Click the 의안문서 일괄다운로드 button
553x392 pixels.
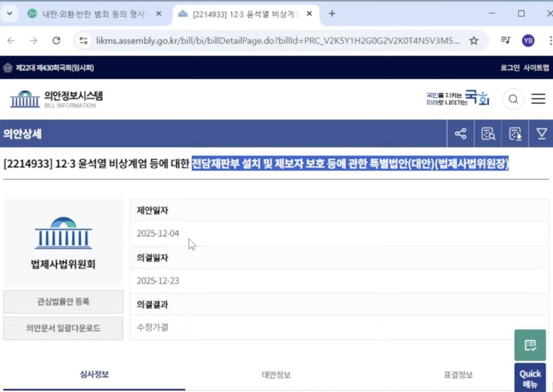coord(63,328)
